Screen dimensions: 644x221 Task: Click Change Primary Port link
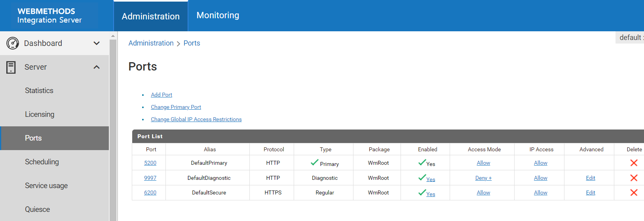click(176, 107)
